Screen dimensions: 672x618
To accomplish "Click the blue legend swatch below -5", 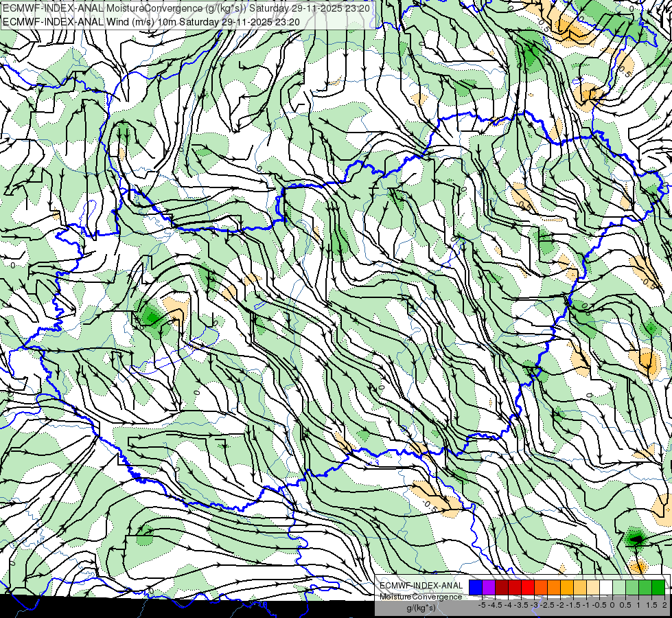I will click(x=476, y=587).
